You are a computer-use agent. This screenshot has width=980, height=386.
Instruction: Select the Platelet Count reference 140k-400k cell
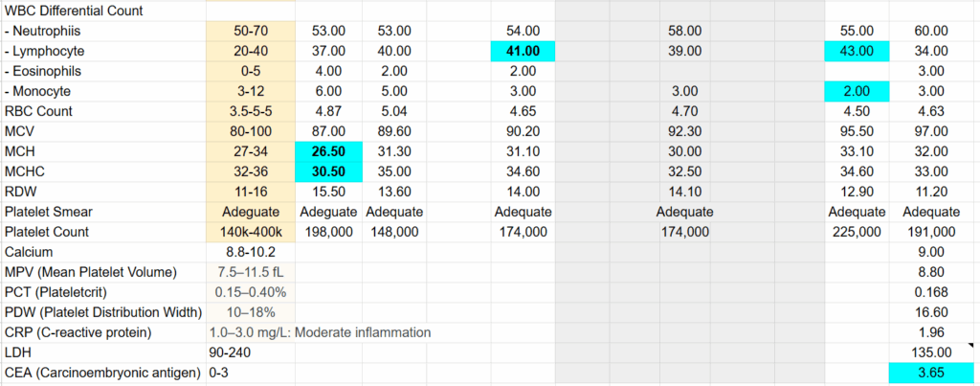point(250,232)
